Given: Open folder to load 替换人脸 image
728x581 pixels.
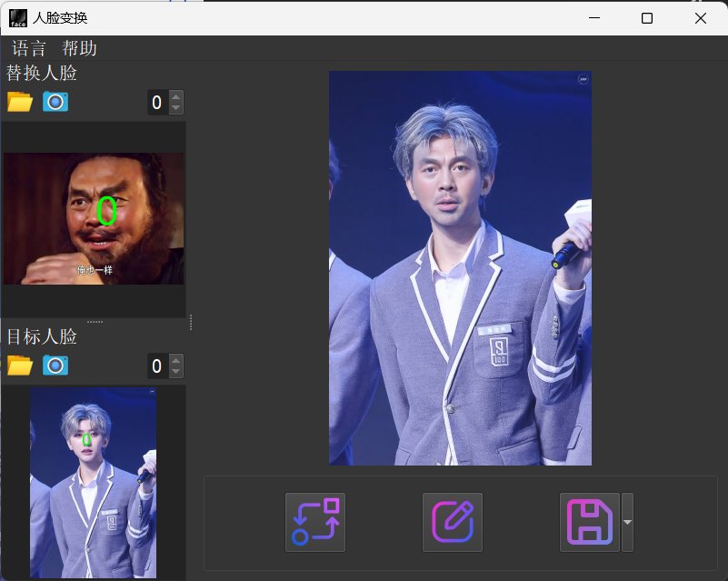Looking at the screenshot, I should coord(19,102).
